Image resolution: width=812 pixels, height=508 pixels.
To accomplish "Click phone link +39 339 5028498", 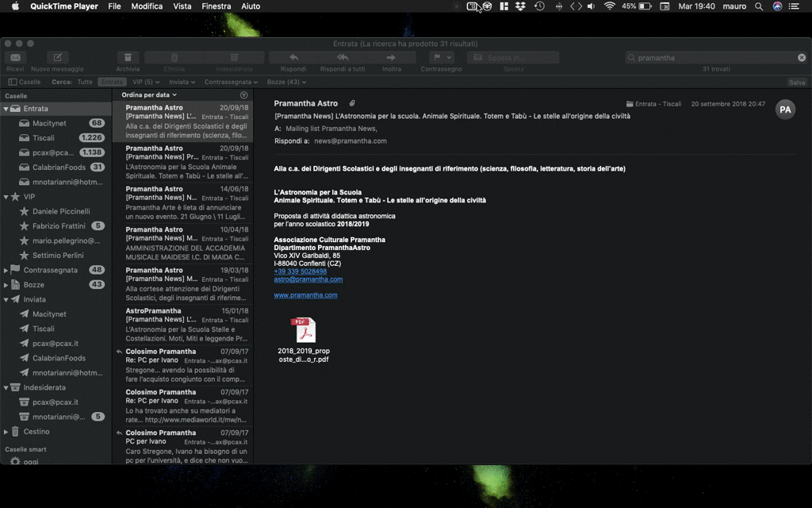I will click(x=300, y=271).
